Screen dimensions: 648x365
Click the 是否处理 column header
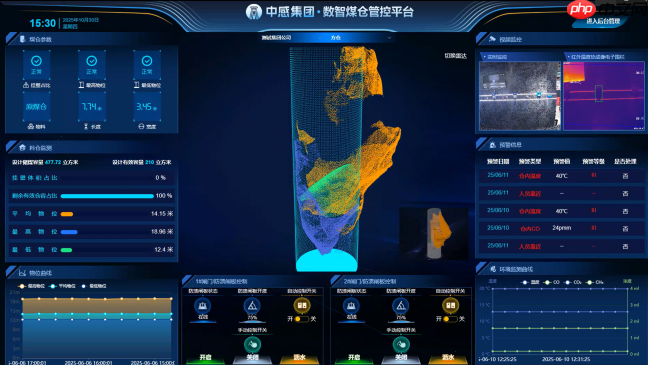(x=625, y=162)
